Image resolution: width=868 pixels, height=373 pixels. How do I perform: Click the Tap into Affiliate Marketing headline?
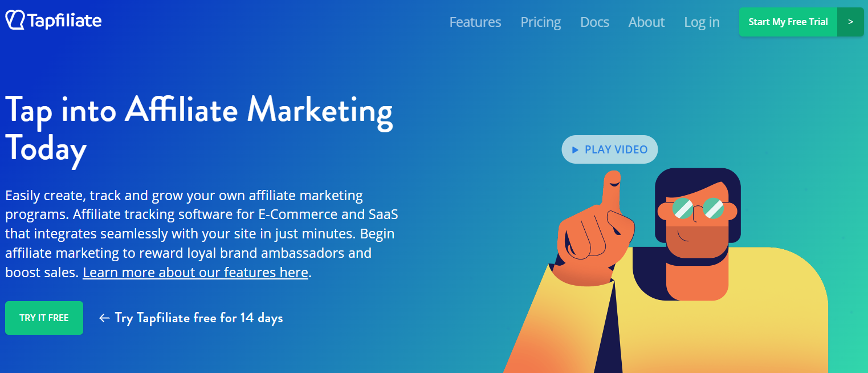pos(199,128)
